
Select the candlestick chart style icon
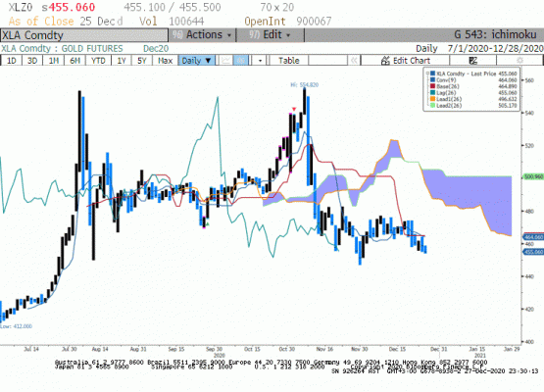click(241, 61)
